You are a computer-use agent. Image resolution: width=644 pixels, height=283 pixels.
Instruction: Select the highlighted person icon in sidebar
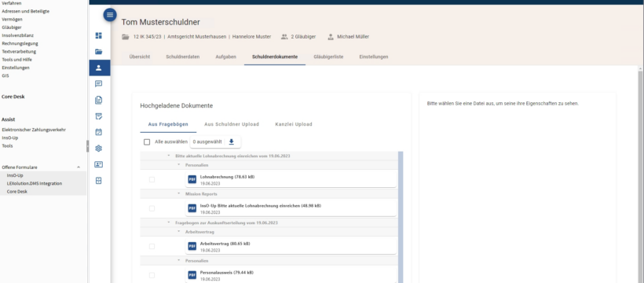tap(100, 68)
